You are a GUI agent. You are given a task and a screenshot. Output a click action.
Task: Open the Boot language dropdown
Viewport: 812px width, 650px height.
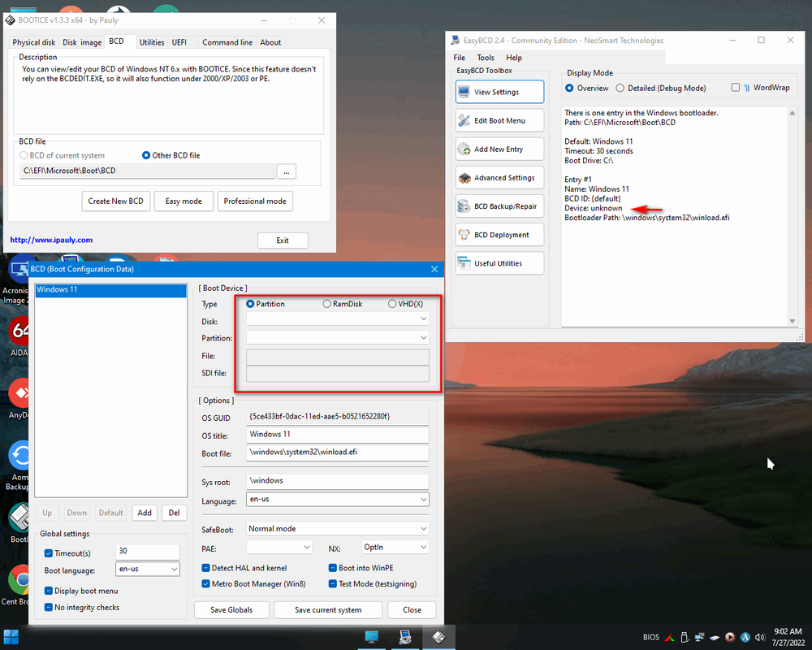[x=148, y=569]
